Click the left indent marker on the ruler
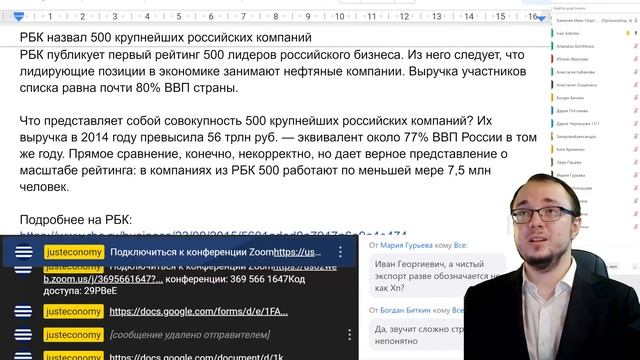The image size is (640, 360). pyautogui.click(x=18, y=17)
